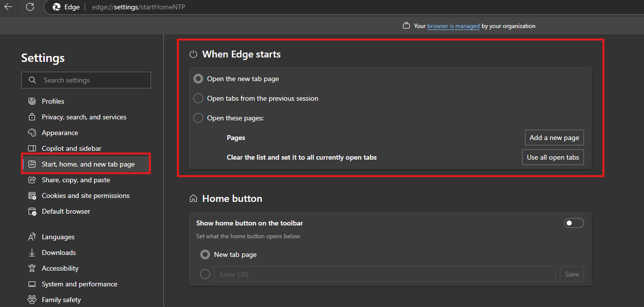Viewport: 644px width, 307px height.
Task: Click the Accessibility figure icon
Action: coord(32,268)
